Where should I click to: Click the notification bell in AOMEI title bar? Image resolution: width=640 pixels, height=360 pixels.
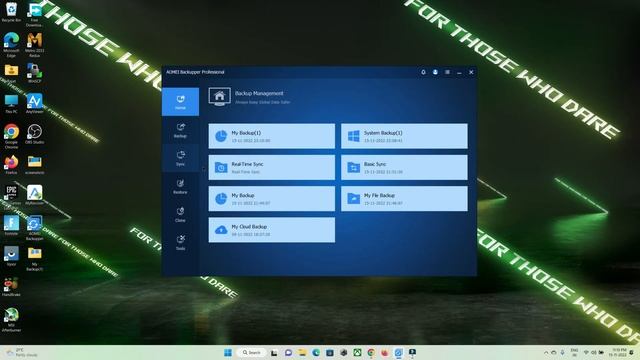pos(423,72)
